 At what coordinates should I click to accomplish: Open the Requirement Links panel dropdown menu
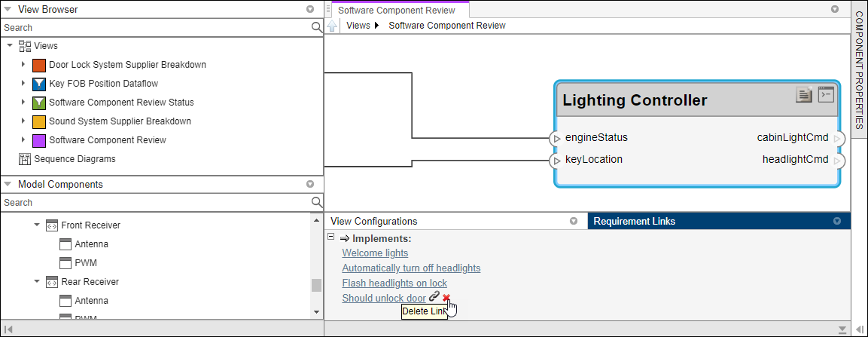836,221
